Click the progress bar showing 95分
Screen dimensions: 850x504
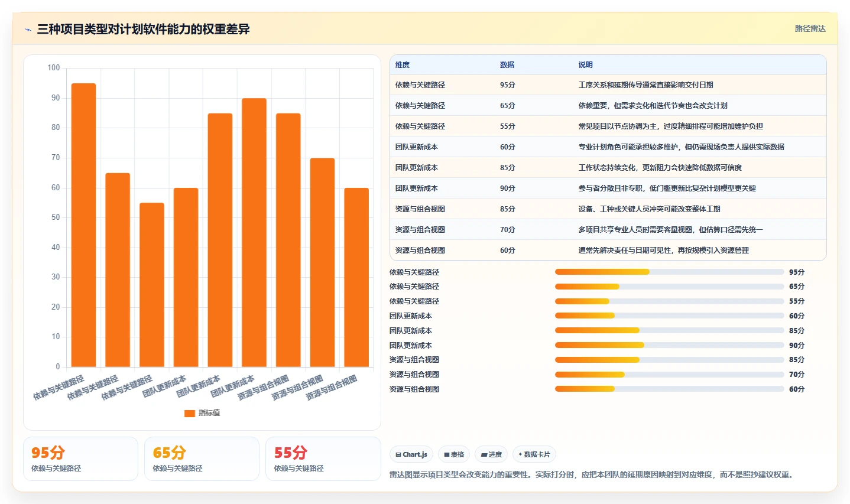coord(669,272)
